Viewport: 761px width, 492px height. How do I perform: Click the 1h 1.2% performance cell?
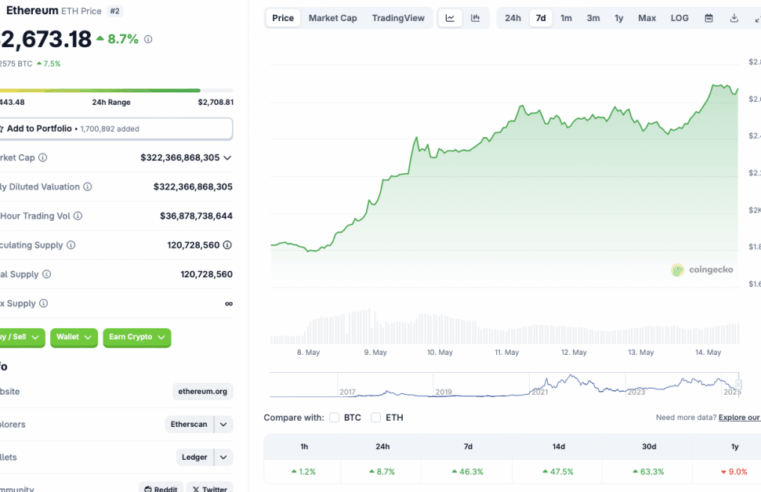pos(303,472)
